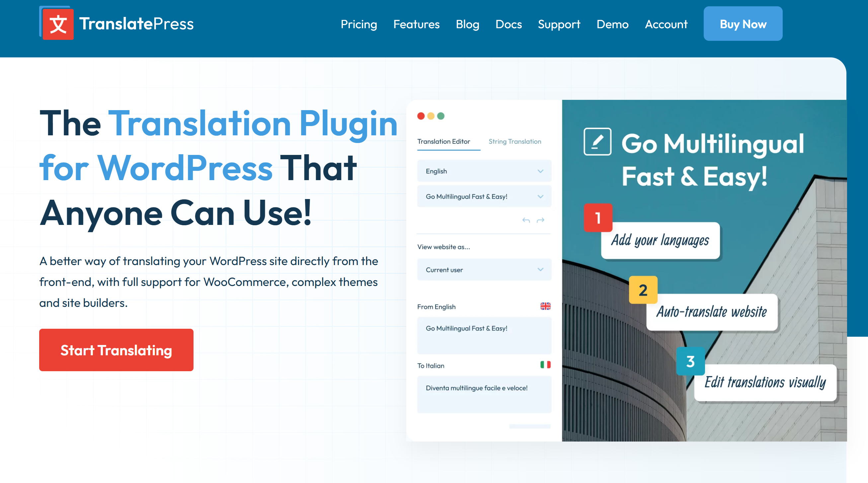Click the Add your languages label

pyautogui.click(x=660, y=241)
